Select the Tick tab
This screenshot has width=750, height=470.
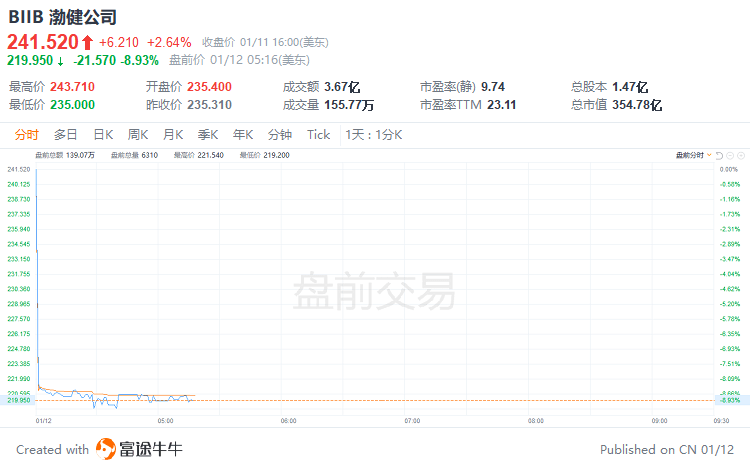318,135
